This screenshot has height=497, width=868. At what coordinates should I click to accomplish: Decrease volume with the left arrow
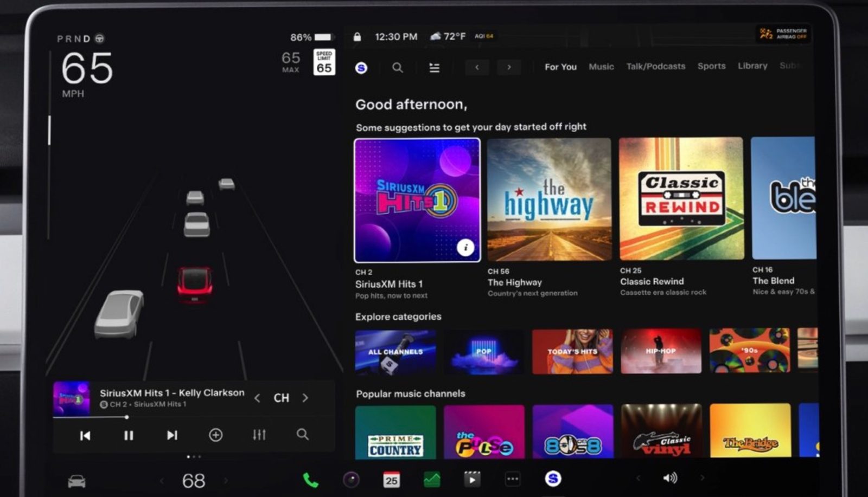click(x=639, y=478)
